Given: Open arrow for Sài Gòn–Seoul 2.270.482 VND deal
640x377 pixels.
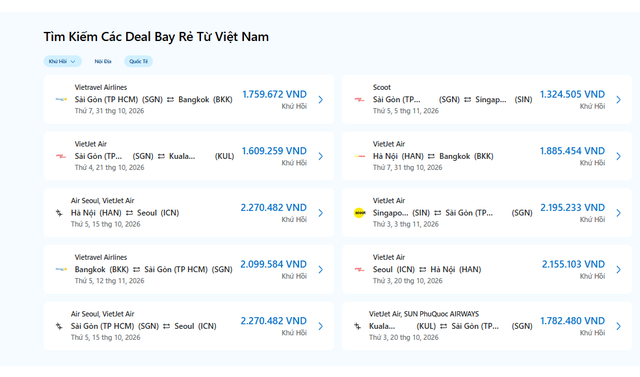Looking at the screenshot, I should (321, 326).
